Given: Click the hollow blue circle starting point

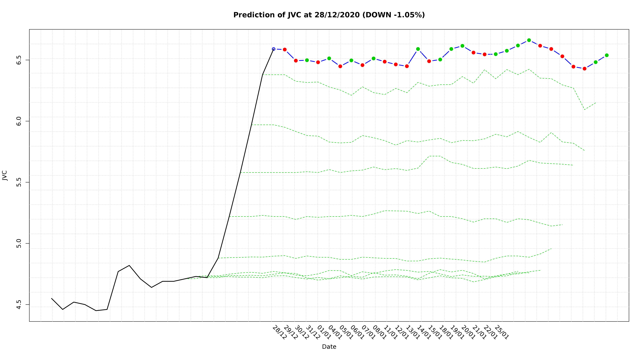Looking at the screenshot, I should pyautogui.click(x=273, y=49).
